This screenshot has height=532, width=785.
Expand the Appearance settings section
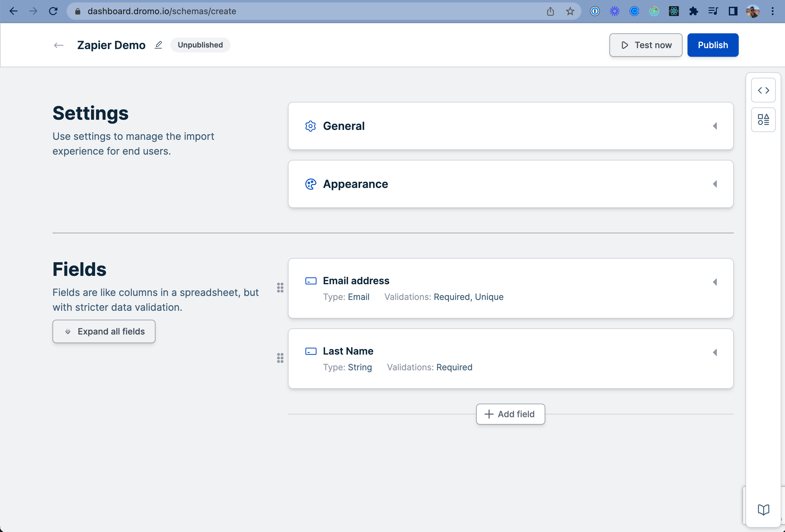pos(715,184)
